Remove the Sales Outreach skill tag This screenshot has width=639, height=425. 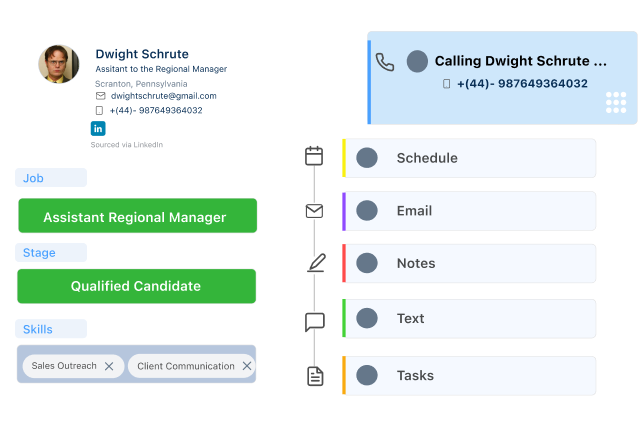pos(109,366)
